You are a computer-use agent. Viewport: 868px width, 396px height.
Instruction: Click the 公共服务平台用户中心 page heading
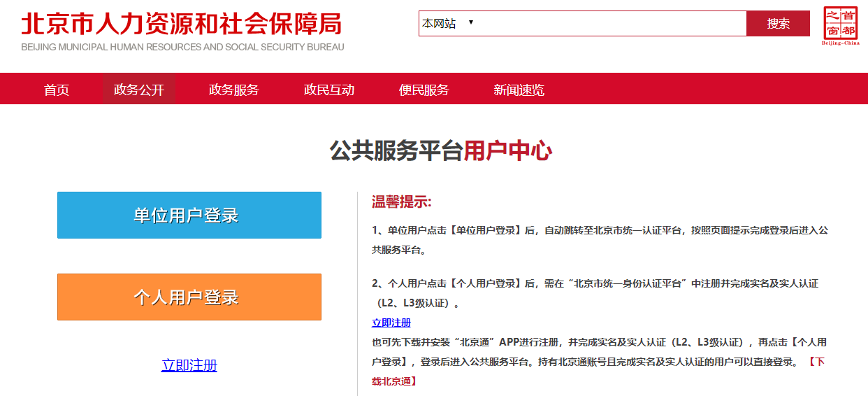[441, 151]
